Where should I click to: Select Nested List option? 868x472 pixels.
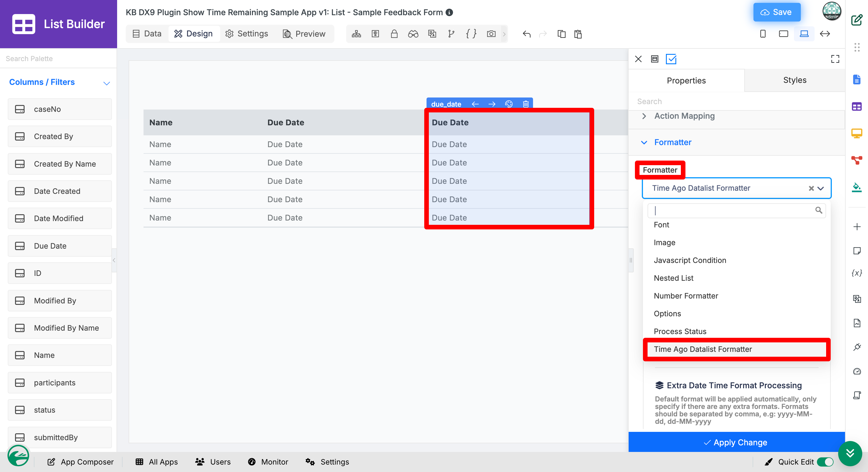(x=737, y=278)
